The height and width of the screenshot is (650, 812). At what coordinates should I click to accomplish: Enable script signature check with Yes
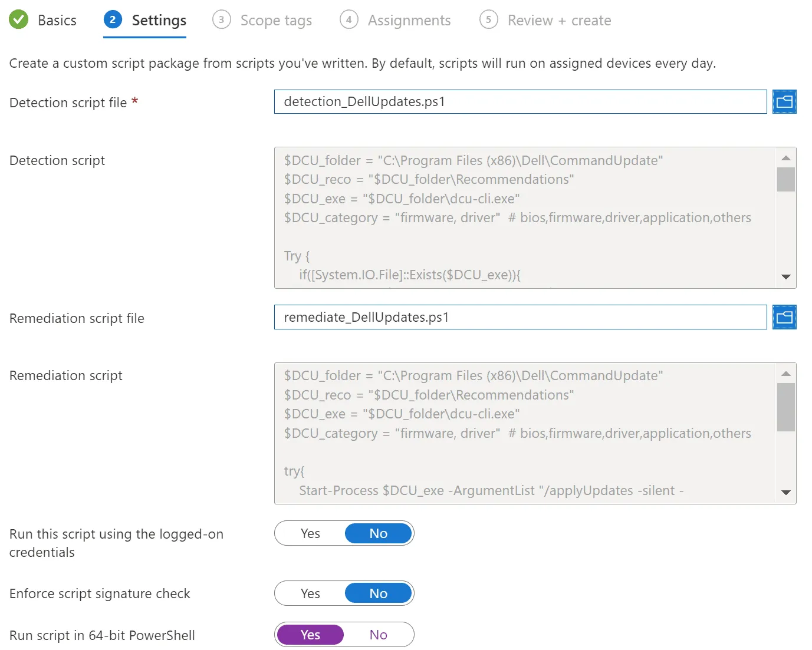click(310, 593)
